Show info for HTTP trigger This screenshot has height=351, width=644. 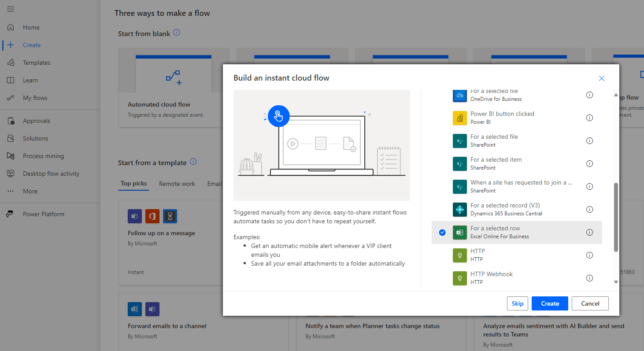pos(589,255)
